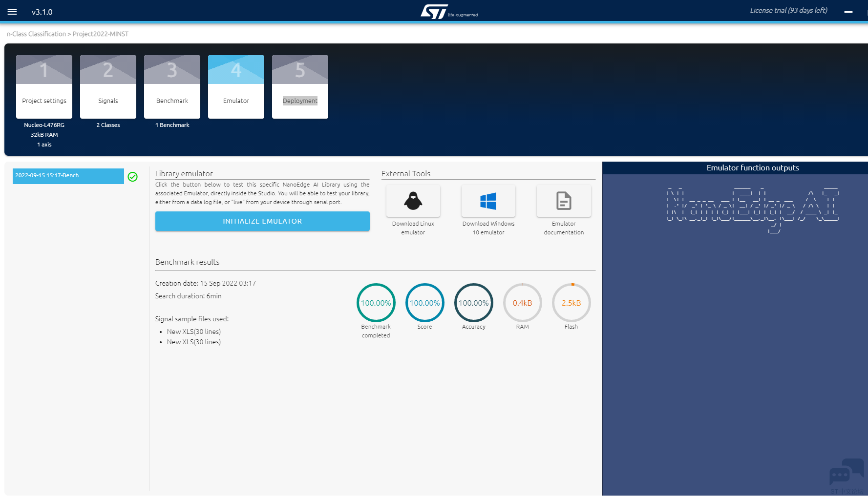The width and height of the screenshot is (868, 499).
Task: Open the chat bubble support icon
Action: point(847,472)
